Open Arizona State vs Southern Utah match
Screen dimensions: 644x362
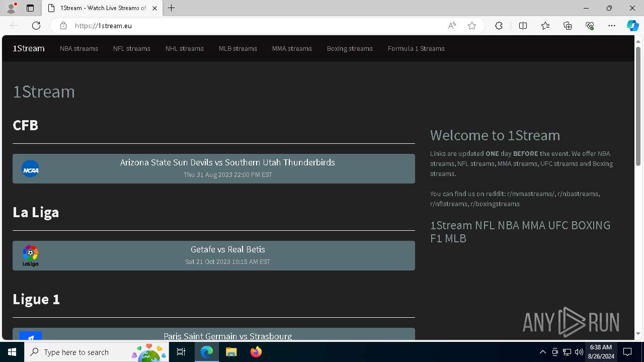(214, 168)
